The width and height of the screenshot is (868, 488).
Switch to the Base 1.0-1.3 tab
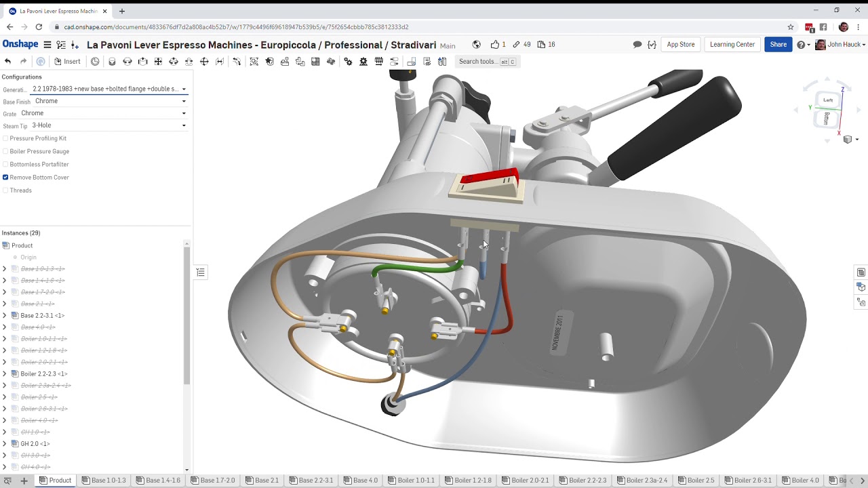[x=104, y=481]
